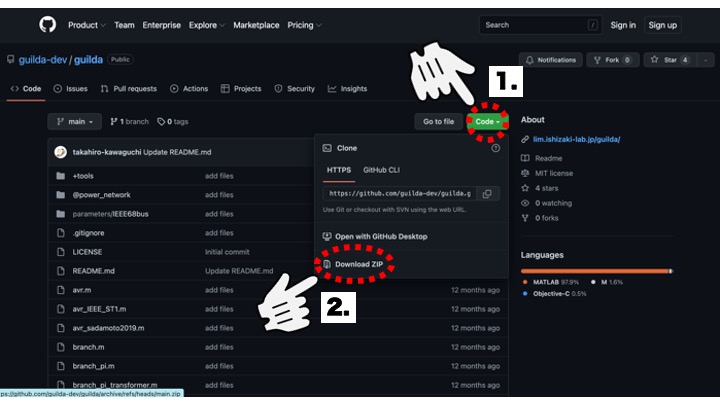Star the repository
720x405 pixels.
670,60
